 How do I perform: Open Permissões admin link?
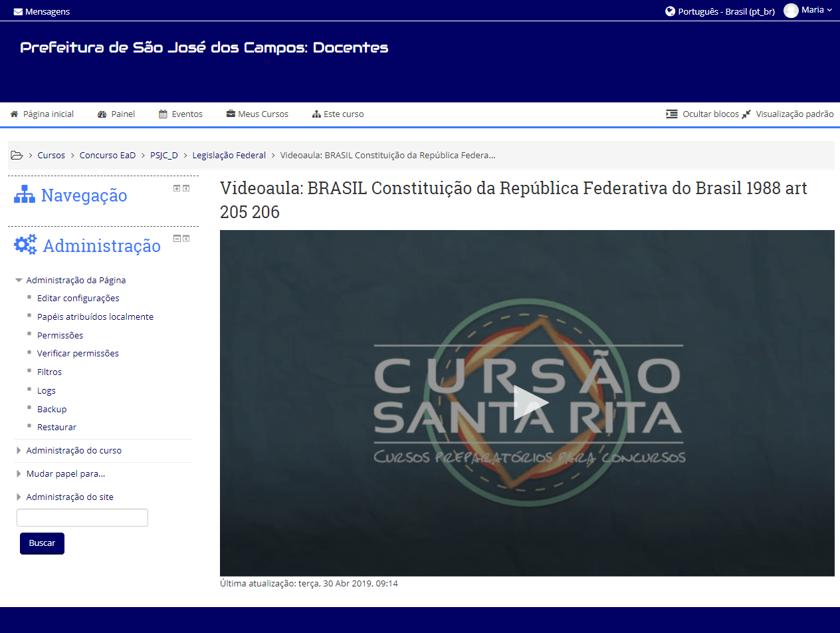click(x=60, y=335)
